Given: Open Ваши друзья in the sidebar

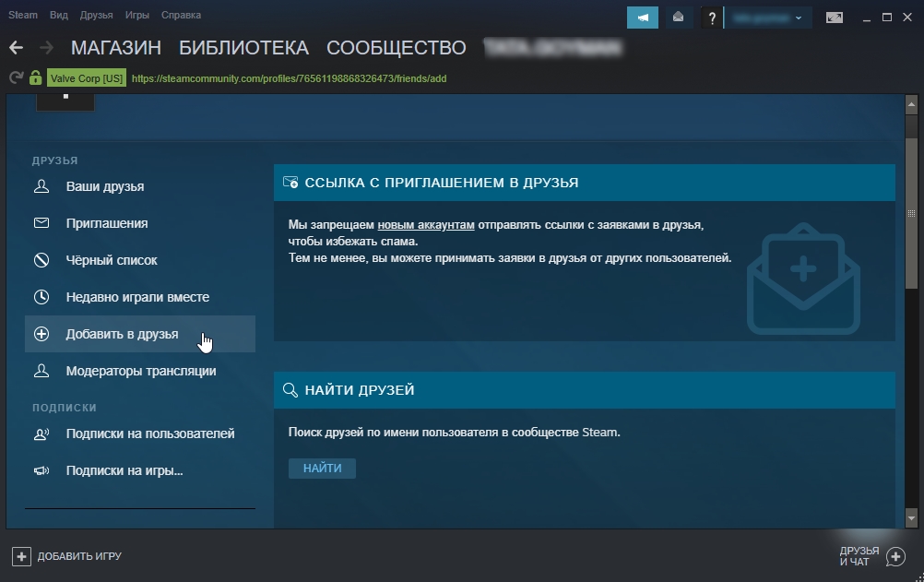Looking at the screenshot, I should tap(139, 186).
